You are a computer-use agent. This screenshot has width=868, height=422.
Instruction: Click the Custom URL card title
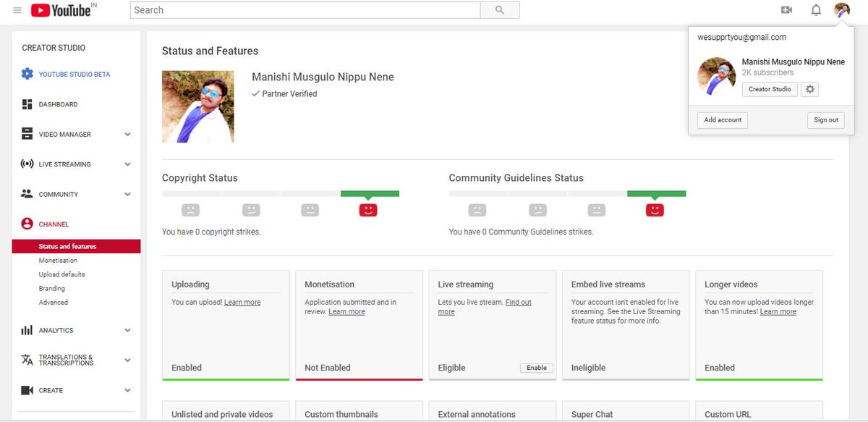[x=729, y=414]
